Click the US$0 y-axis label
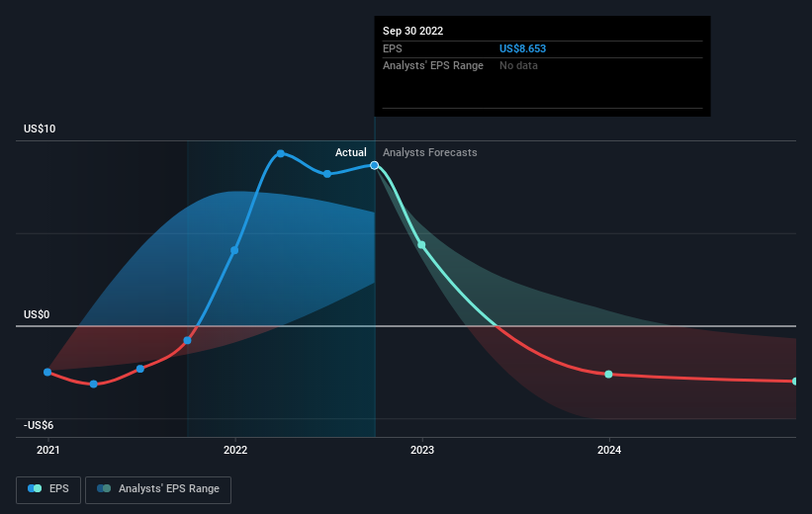812x514 pixels. (37, 314)
